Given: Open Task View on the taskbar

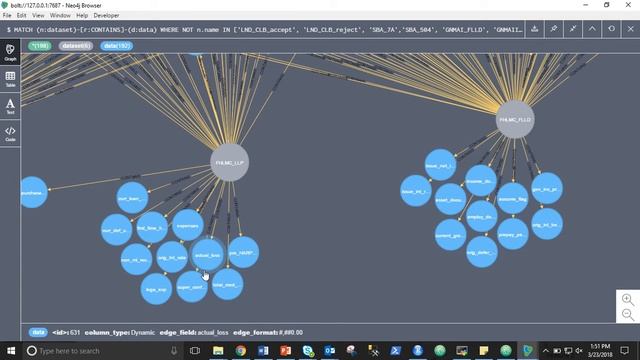Looking at the screenshot, I should (x=195, y=351).
